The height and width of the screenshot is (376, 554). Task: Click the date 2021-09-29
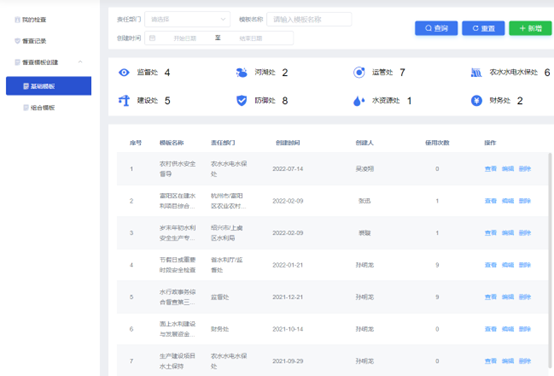[288, 361]
